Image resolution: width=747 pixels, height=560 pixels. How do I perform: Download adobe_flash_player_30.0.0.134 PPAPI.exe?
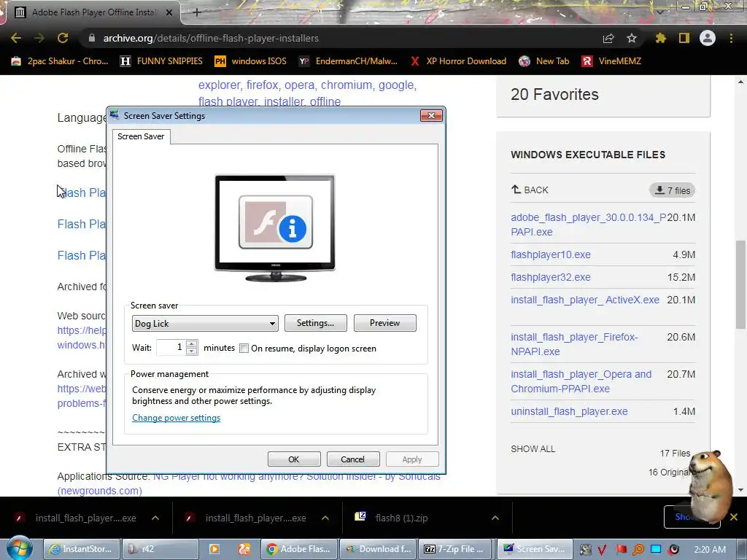[x=589, y=225]
